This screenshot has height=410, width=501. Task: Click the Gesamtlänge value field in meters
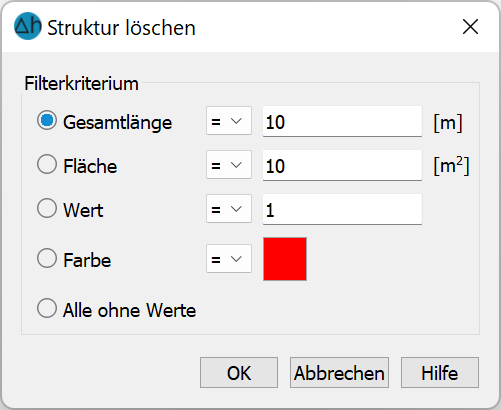coord(342,121)
